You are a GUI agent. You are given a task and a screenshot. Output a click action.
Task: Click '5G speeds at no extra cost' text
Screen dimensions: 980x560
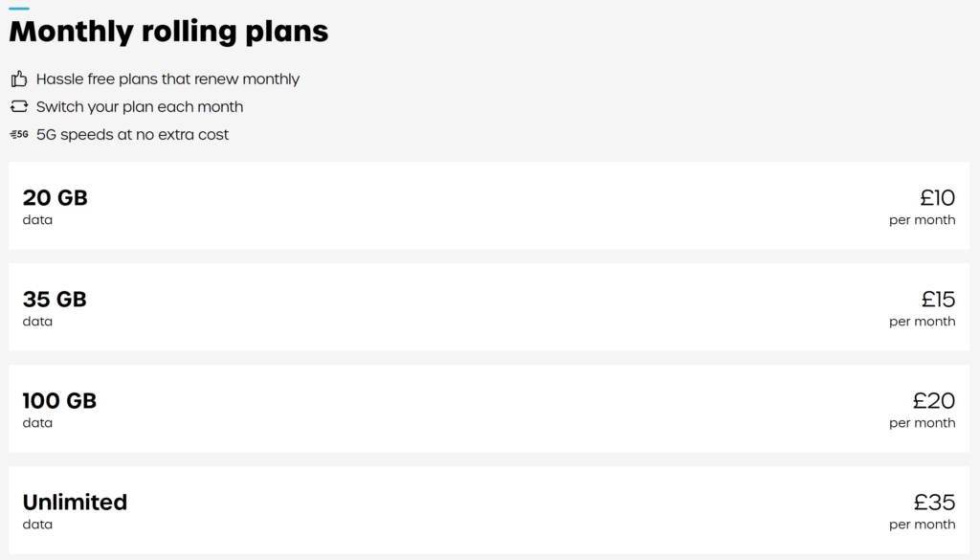(x=132, y=134)
